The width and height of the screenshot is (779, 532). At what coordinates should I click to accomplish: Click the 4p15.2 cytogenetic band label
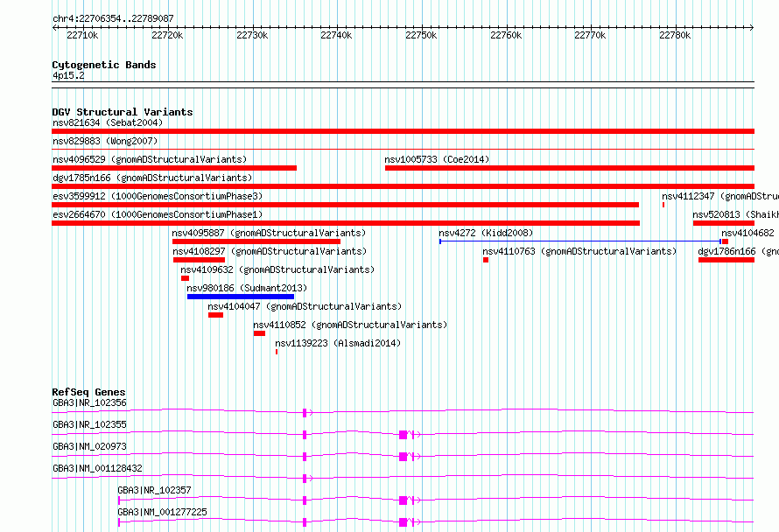(68, 75)
